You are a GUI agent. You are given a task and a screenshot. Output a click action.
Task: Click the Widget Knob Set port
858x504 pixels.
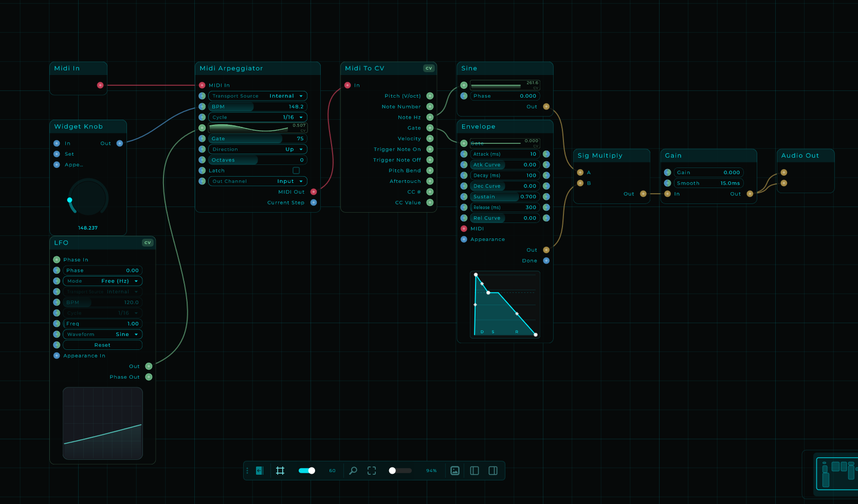point(57,154)
